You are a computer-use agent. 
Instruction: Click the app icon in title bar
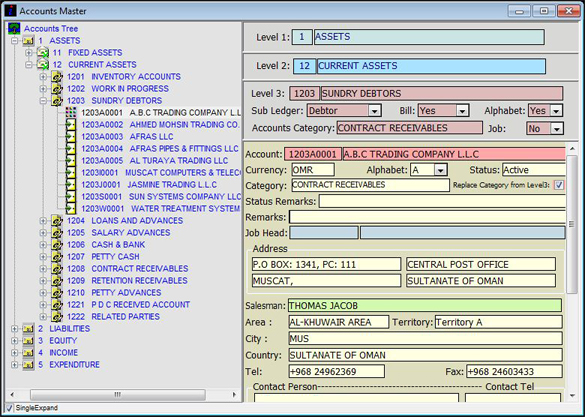10,11
